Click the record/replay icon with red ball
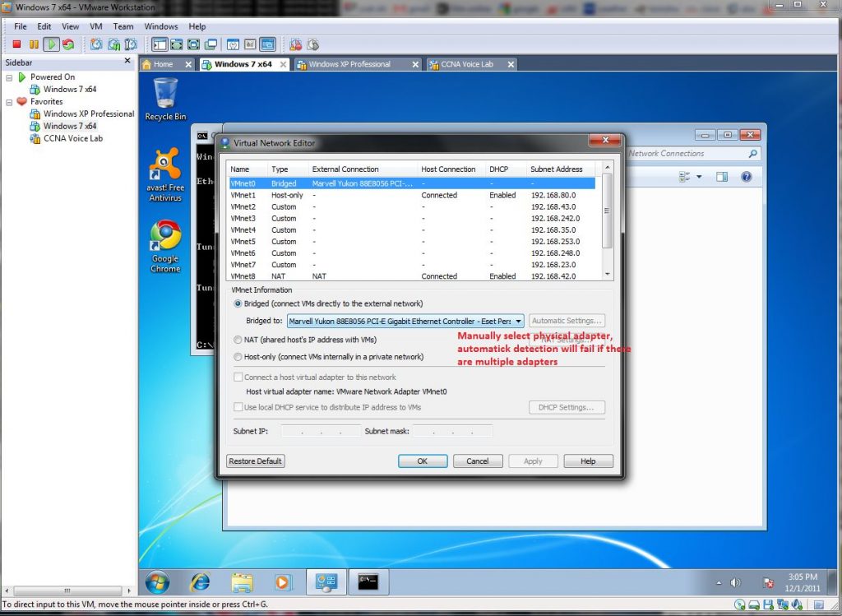Screen dimensions: 842x616 295,44
